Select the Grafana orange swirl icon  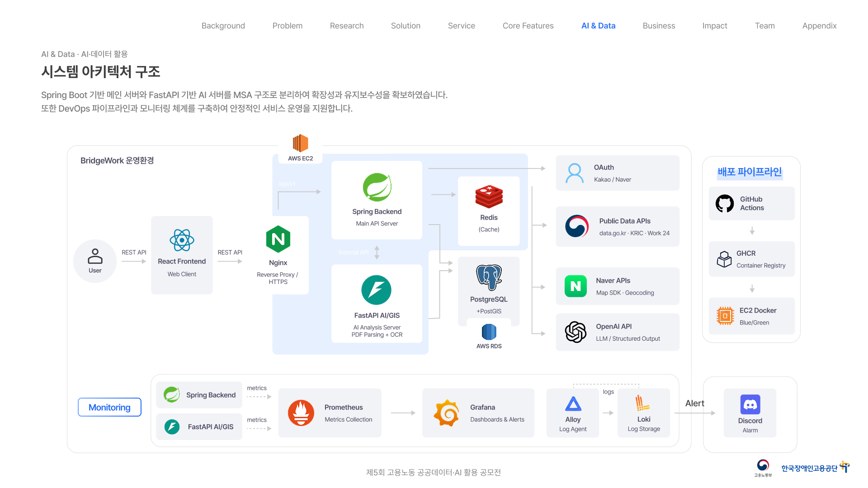pos(447,413)
